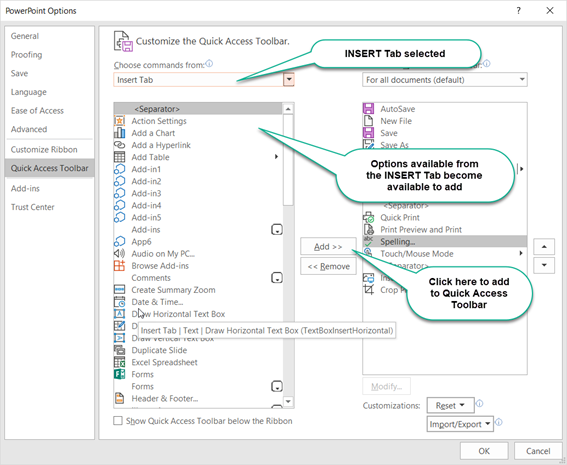Click the Draw Horizontal Text Box icon

(x=119, y=313)
